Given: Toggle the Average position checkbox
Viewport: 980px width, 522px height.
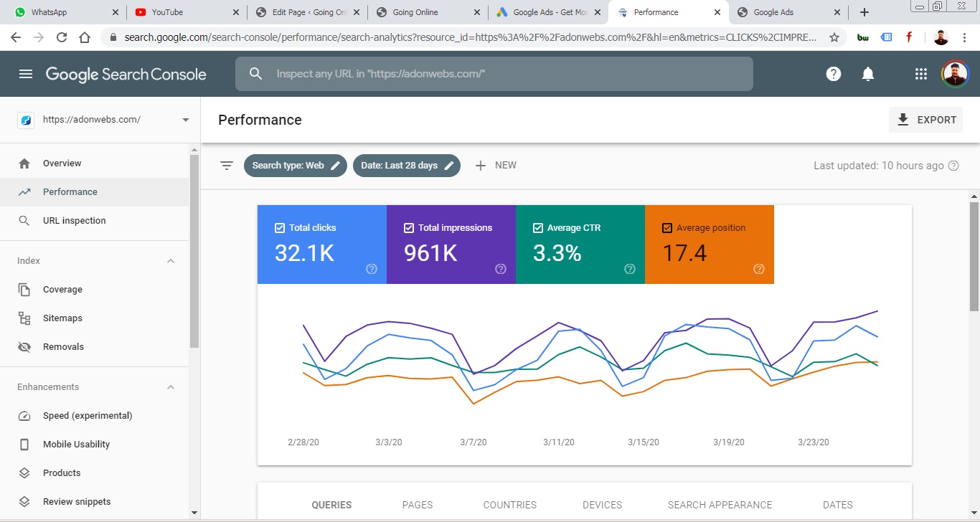Looking at the screenshot, I should 667,228.
